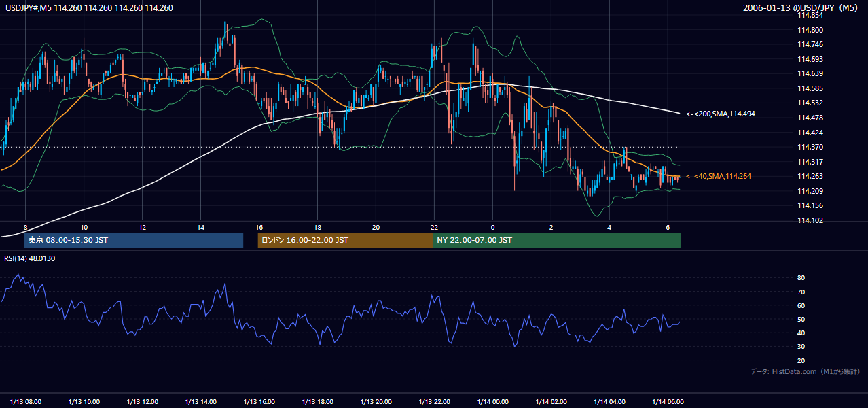Click hour tick 18 under the price chart
This screenshot has width=868, height=408.
317,227
